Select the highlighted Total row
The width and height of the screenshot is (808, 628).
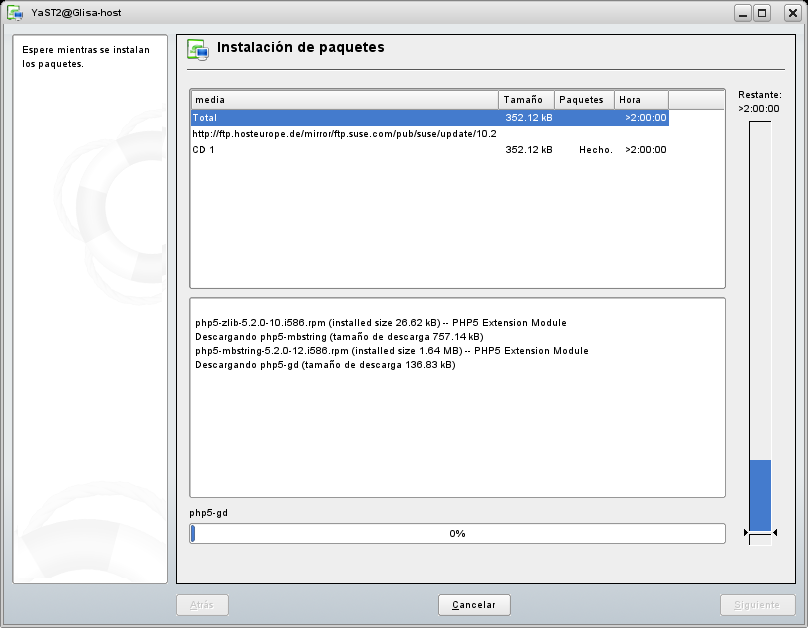tap(430, 118)
